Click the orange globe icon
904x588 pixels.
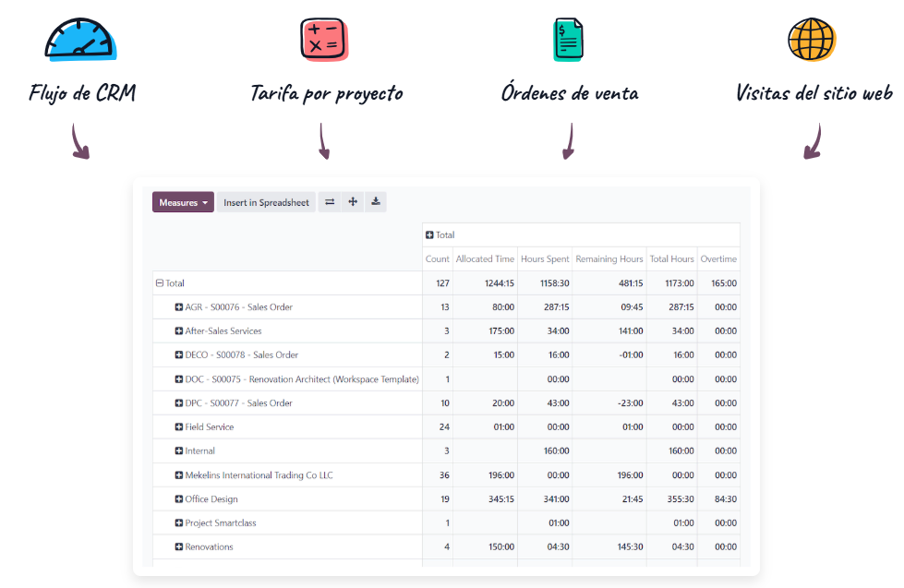click(812, 40)
